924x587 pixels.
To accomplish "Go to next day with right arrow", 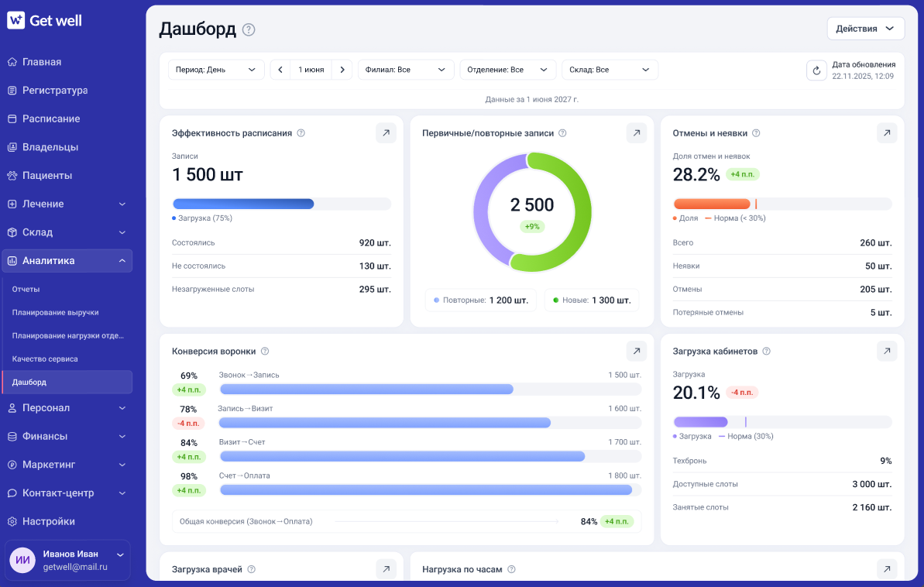I will pyautogui.click(x=342, y=70).
